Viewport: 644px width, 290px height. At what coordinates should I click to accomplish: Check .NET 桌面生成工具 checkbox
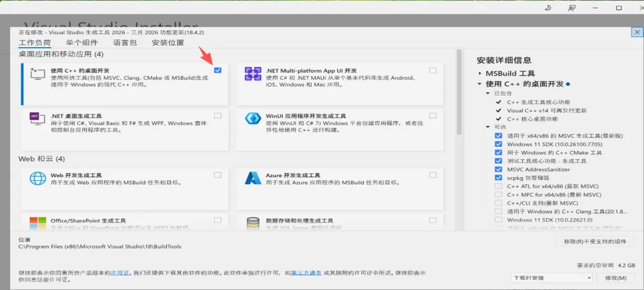tap(218, 115)
